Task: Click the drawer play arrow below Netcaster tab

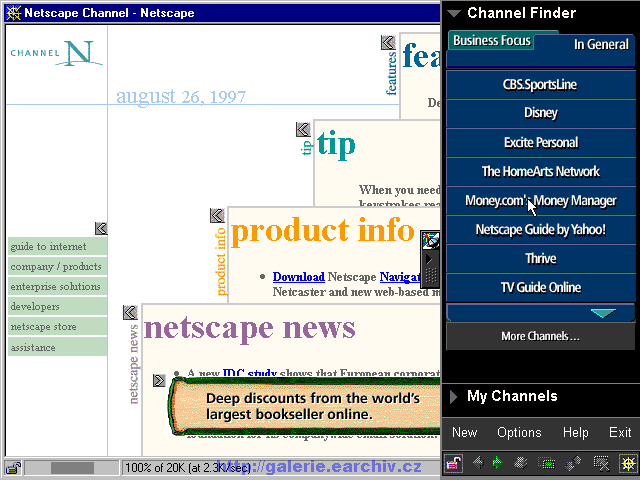Action: point(429,259)
